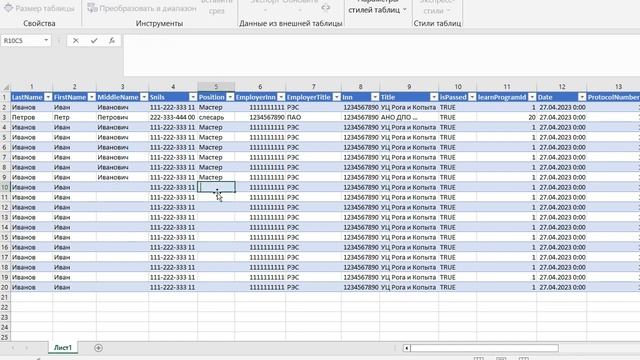Click the selected empty cell in row 10
This screenshot has width=640, height=360.
[216, 187]
